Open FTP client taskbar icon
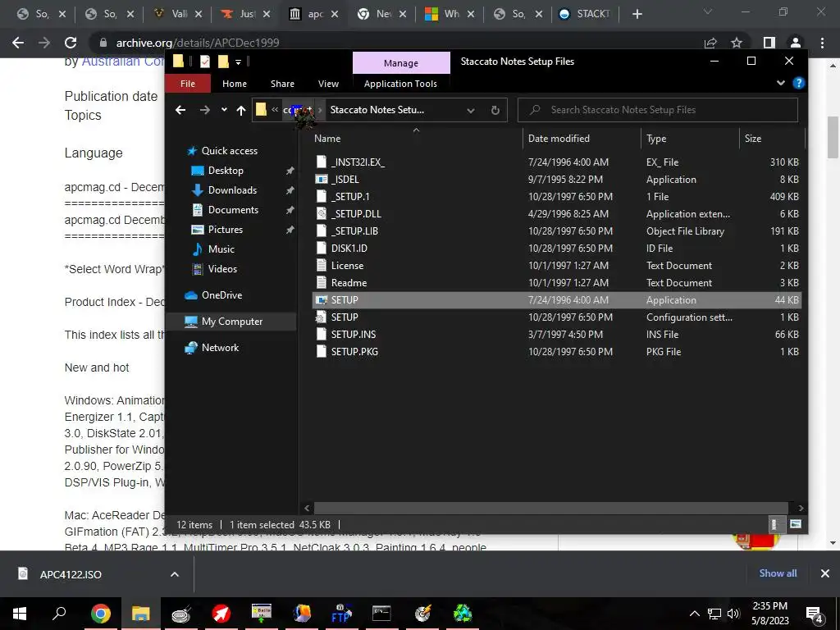 [340, 614]
